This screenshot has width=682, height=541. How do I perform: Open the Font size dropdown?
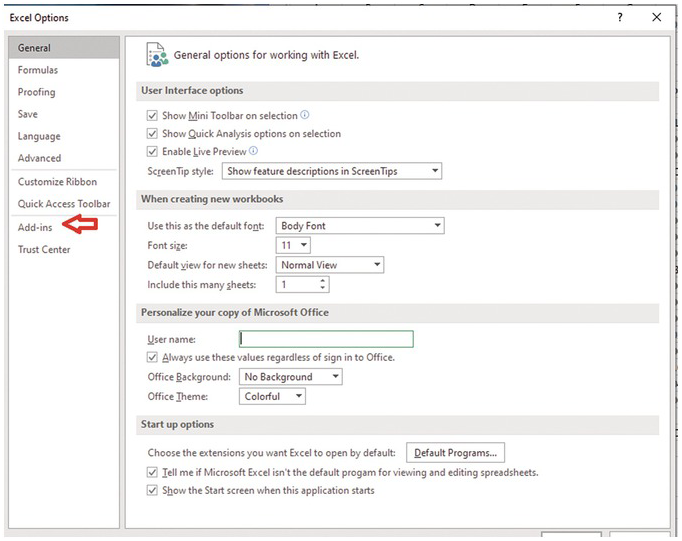pyautogui.click(x=293, y=245)
